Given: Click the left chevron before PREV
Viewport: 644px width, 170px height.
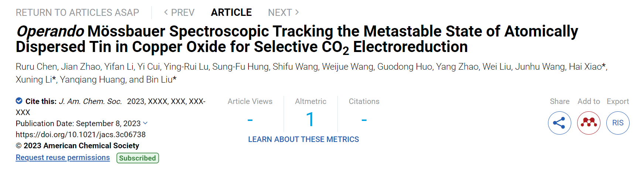Looking at the screenshot, I should click(166, 13).
